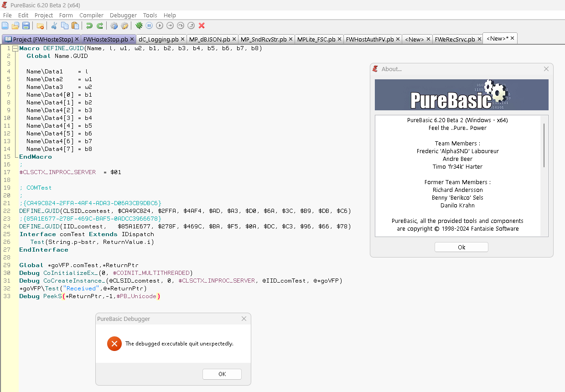565x392 pixels.
Task: Click the About dialog vertical scrollbar
Action: [544, 145]
